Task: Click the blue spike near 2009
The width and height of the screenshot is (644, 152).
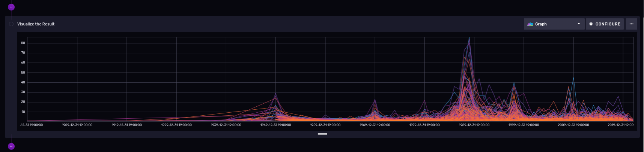Action: pyautogui.click(x=573, y=79)
